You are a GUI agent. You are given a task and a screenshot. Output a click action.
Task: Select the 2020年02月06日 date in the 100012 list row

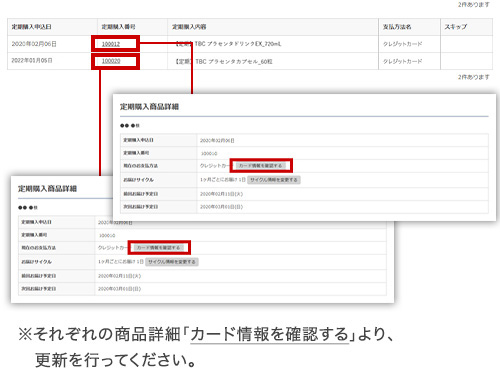(34, 44)
